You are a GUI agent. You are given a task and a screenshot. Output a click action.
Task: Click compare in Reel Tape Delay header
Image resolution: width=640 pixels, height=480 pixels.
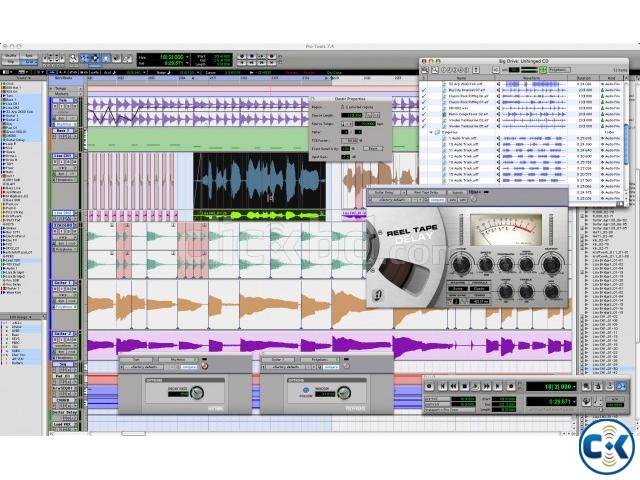tap(437, 200)
